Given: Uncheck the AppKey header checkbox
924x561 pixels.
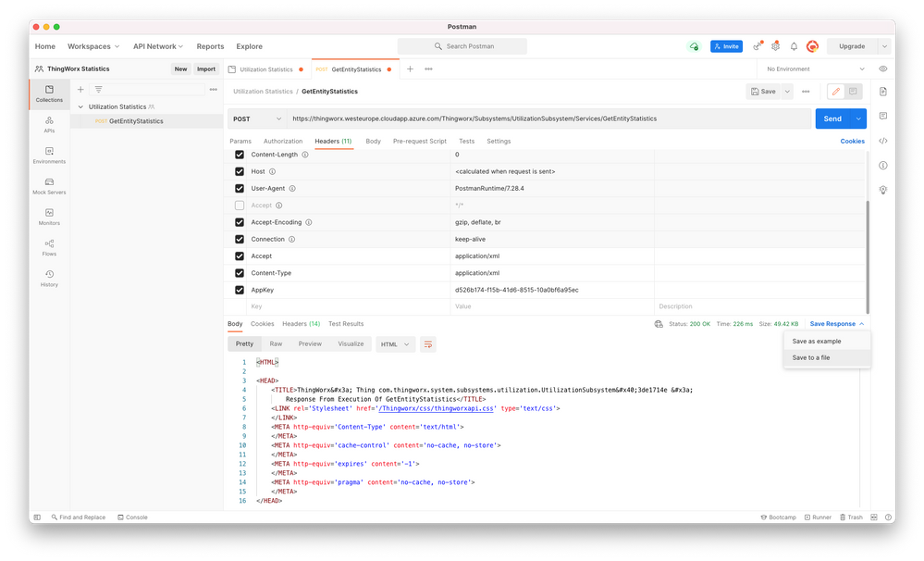Looking at the screenshot, I should point(240,291).
